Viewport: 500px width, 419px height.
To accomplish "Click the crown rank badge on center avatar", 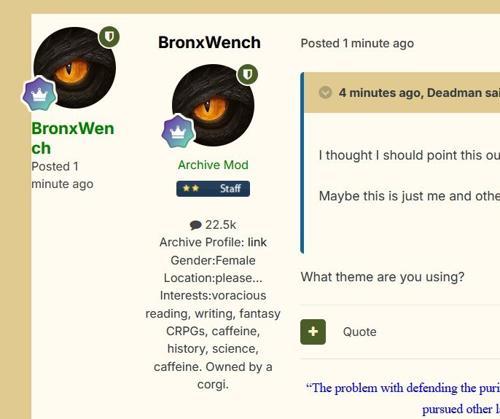I will click(x=178, y=132).
